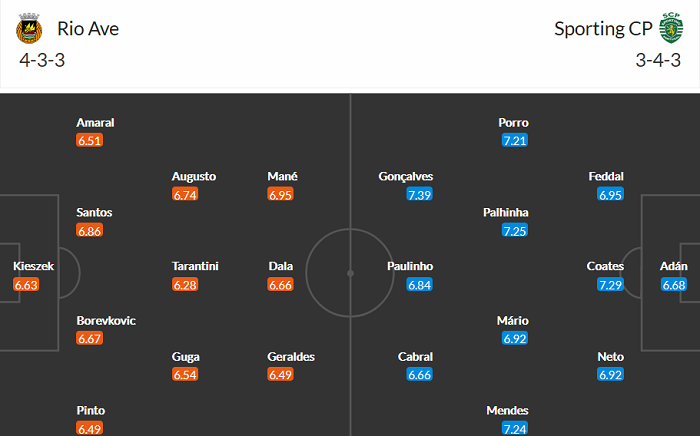Click Mané's 6.95 rating badge
Viewport: 700px width, 436px height.
[281, 195]
